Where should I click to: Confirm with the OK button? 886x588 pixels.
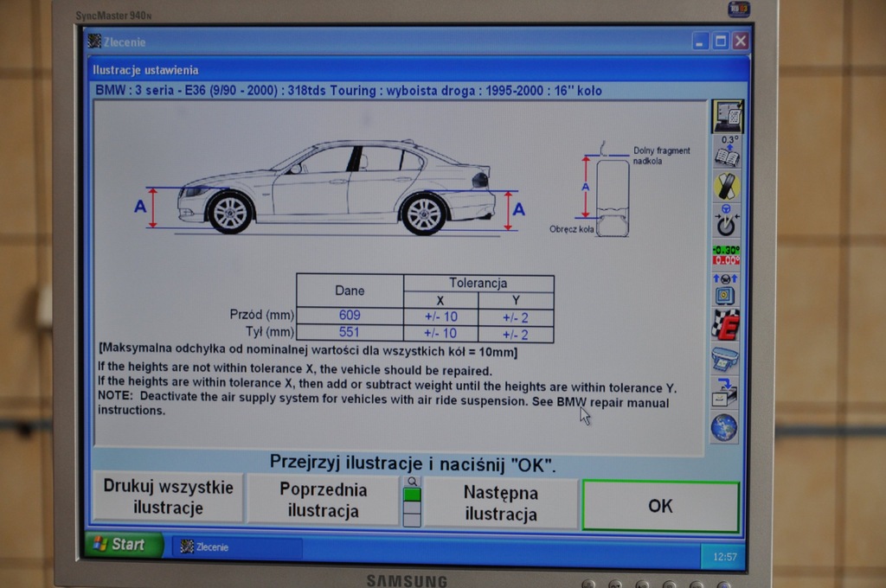[660, 506]
